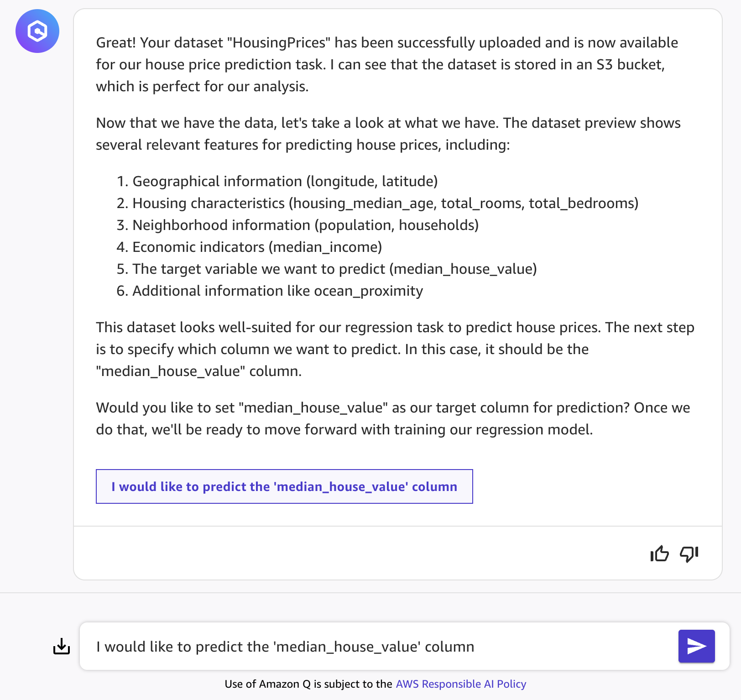This screenshot has height=700, width=741.
Task: Click the "HousingPrices" dataset name text
Action: (x=278, y=42)
